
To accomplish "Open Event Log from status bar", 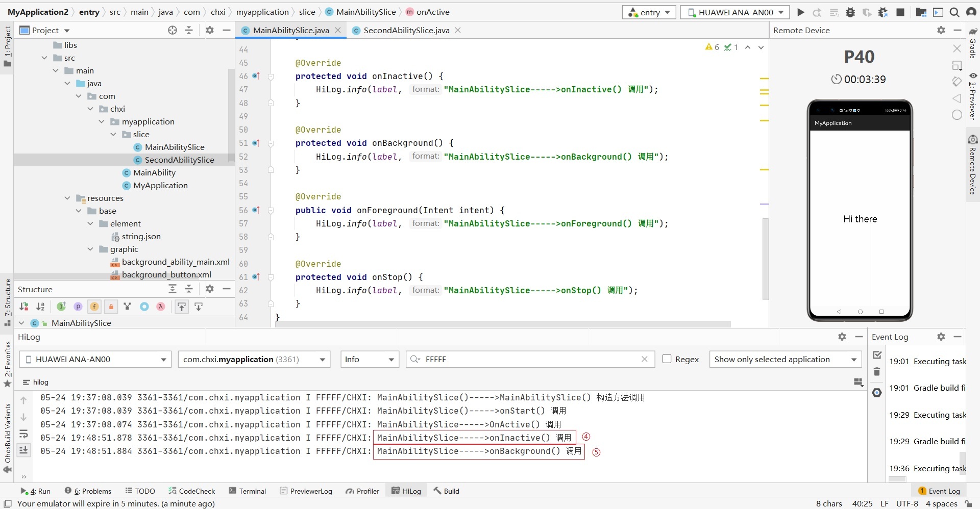I will [939, 491].
